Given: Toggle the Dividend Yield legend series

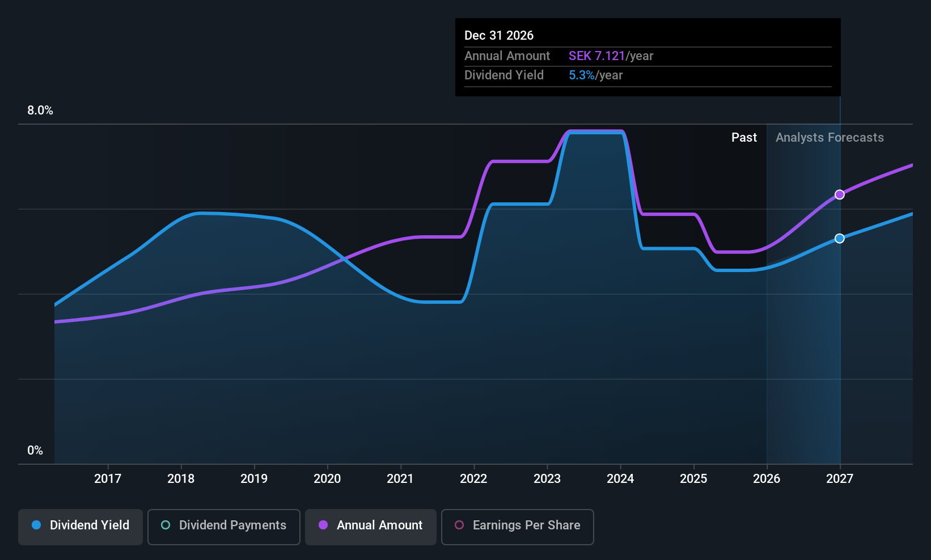Looking at the screenshot, I should [81, 527].
